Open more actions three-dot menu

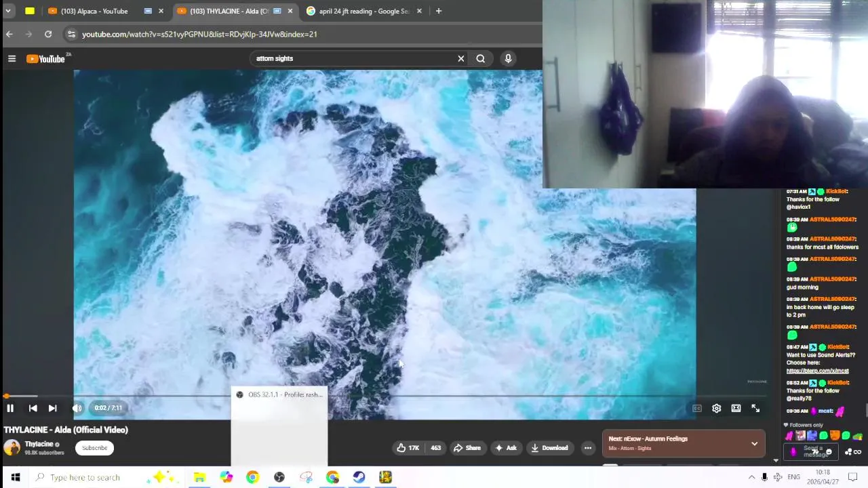(588, 447)
